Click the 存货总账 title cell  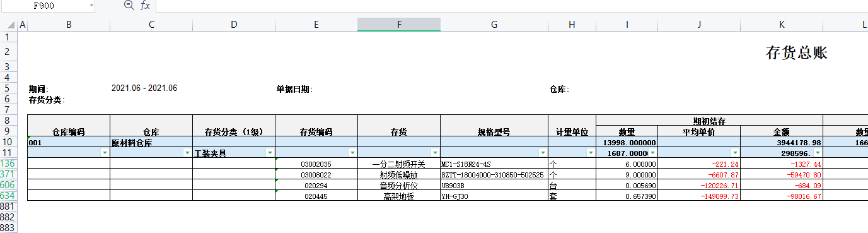pyautogui.click(x=796, y=53)
